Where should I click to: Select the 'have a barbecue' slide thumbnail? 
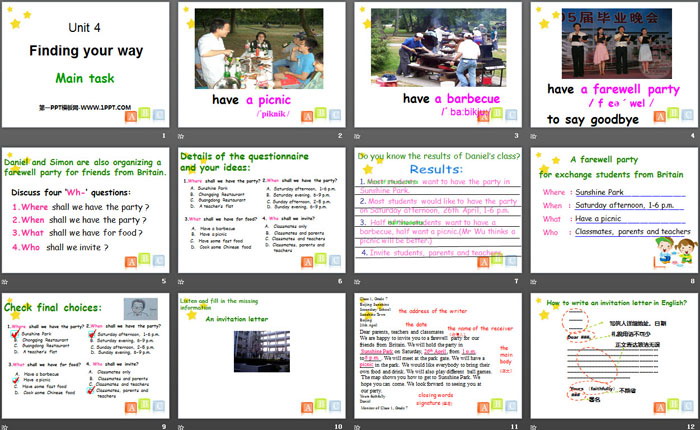coord(435,71)
